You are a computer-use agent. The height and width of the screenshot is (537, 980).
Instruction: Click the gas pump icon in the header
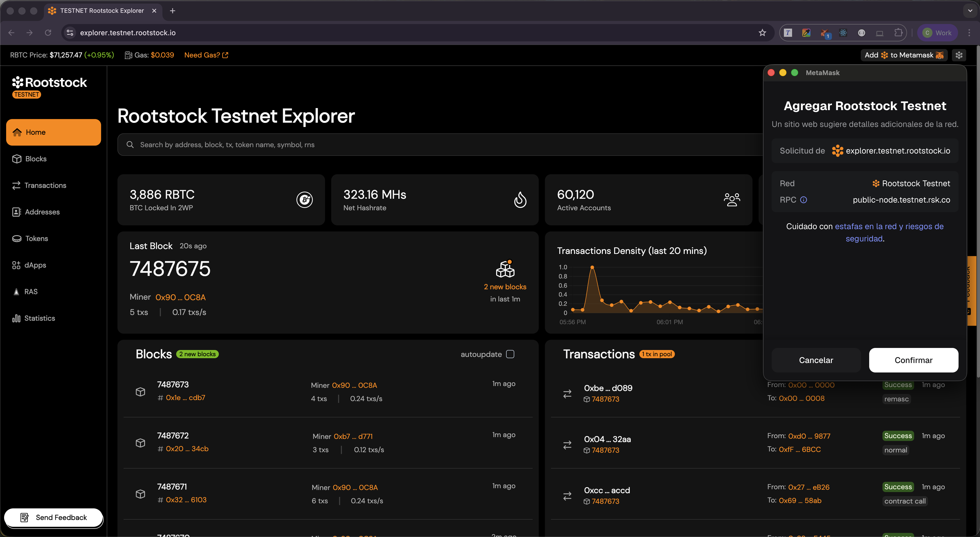(x=128, y=55)
